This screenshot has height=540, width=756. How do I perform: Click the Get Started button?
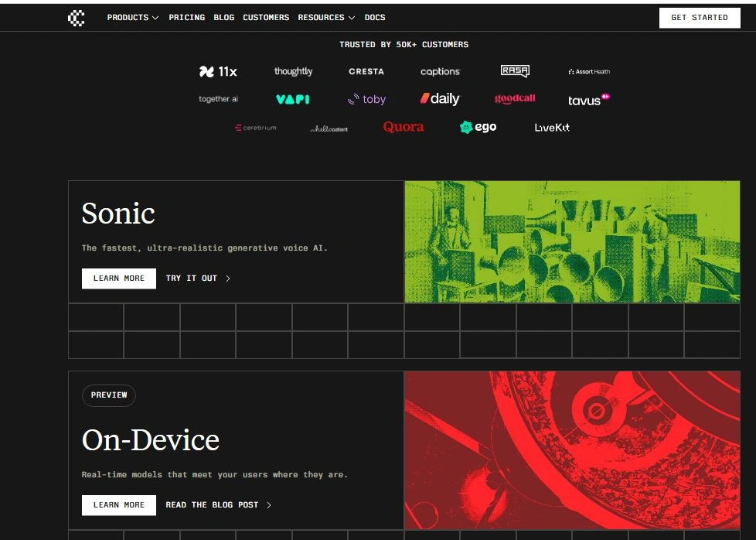point(700,18)
